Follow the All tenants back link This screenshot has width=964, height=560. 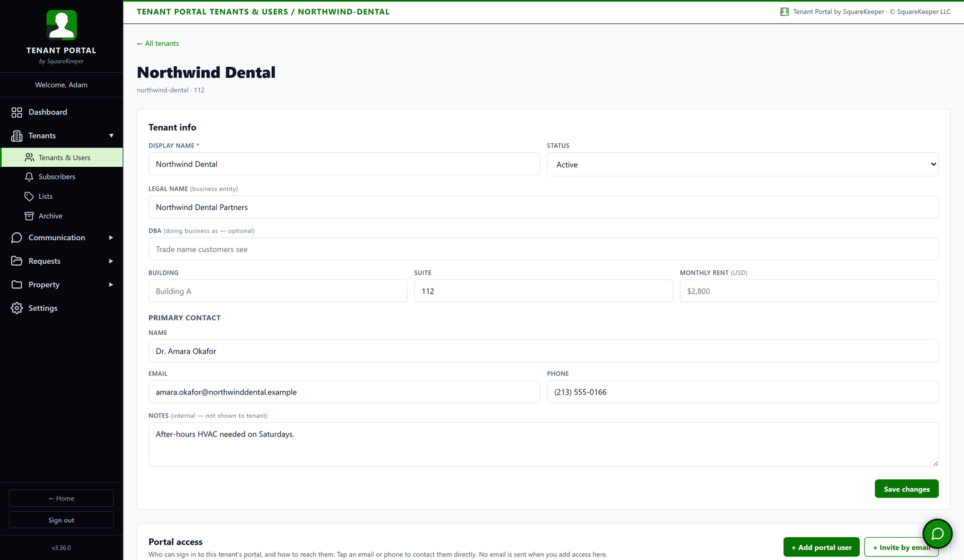click(158, 43)
